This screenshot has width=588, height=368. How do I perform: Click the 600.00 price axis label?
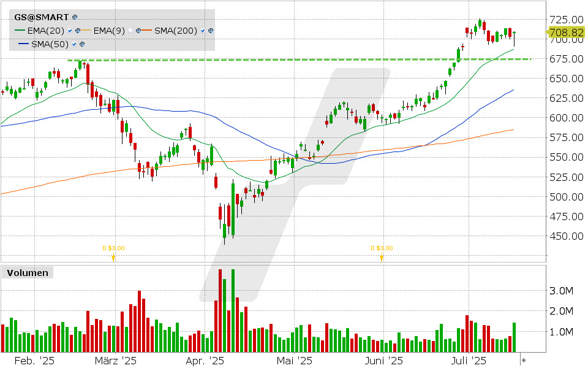coord(566,118)
